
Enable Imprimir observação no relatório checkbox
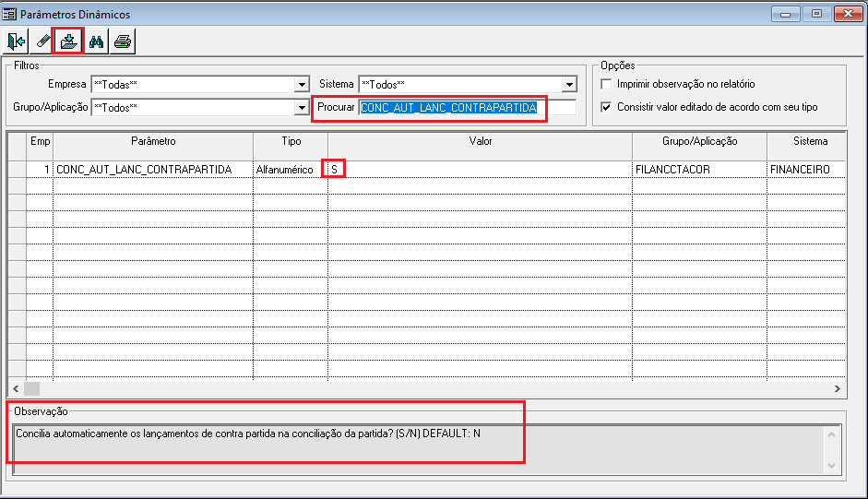[x=607, y=84]
